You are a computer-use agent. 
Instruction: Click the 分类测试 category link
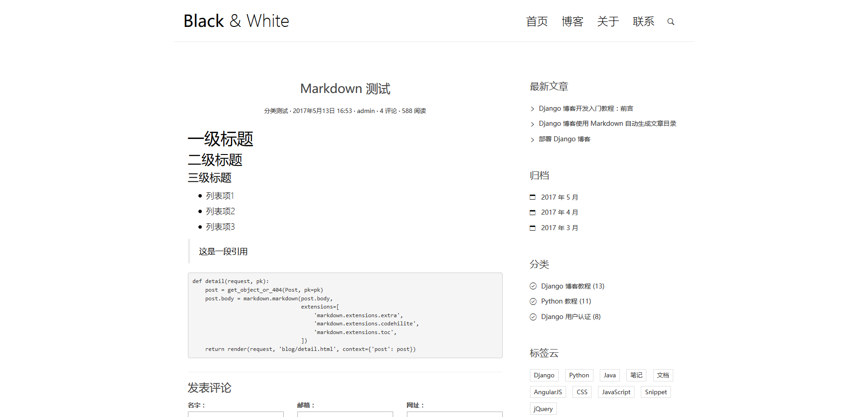[x=275, y=110]
